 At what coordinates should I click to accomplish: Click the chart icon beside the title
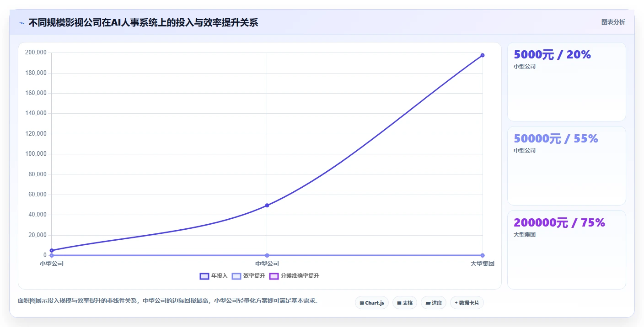tap(22, 23)
